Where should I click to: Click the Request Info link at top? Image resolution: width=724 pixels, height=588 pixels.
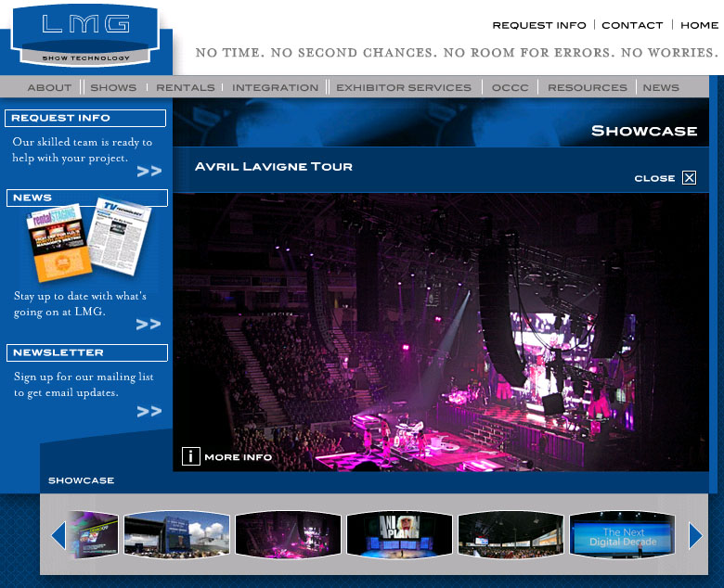pos(539,25)
